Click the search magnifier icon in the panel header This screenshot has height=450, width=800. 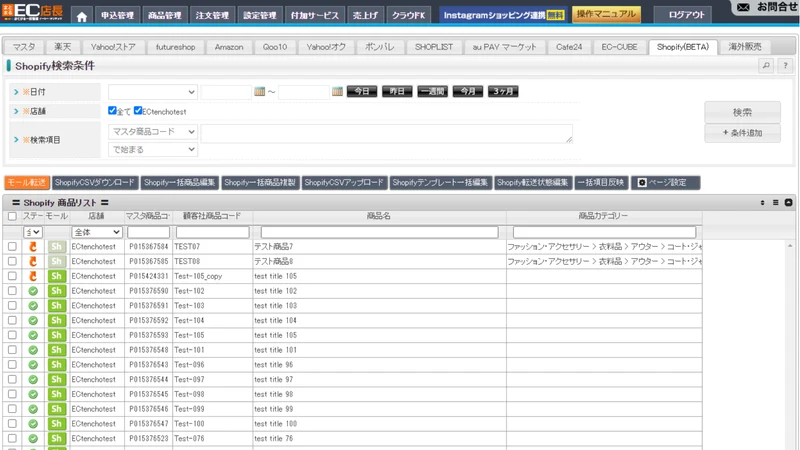(766, 65)
